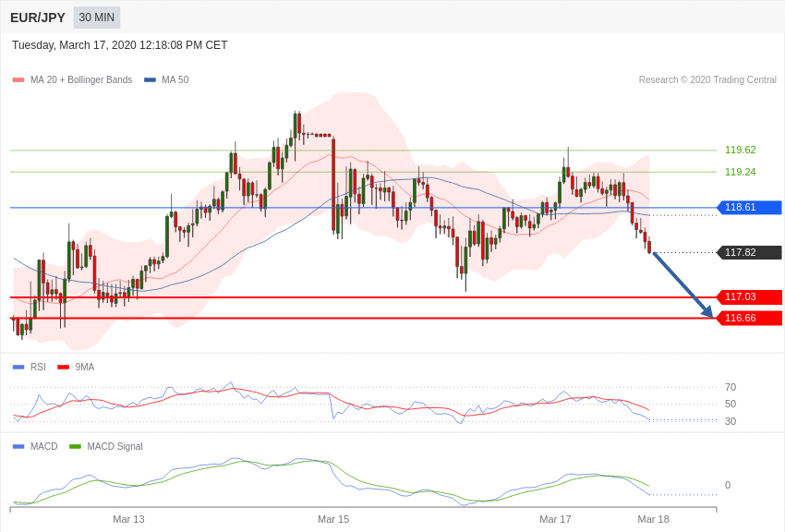Click the red 117.03 support price tag
The image size is (785, 532).
point(749,296)
